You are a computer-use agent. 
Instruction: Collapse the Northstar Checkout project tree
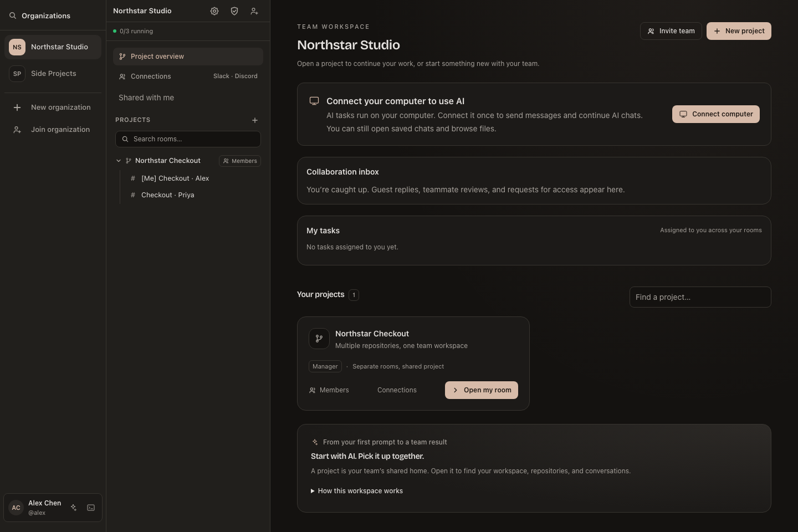click(x=119, y=161)
